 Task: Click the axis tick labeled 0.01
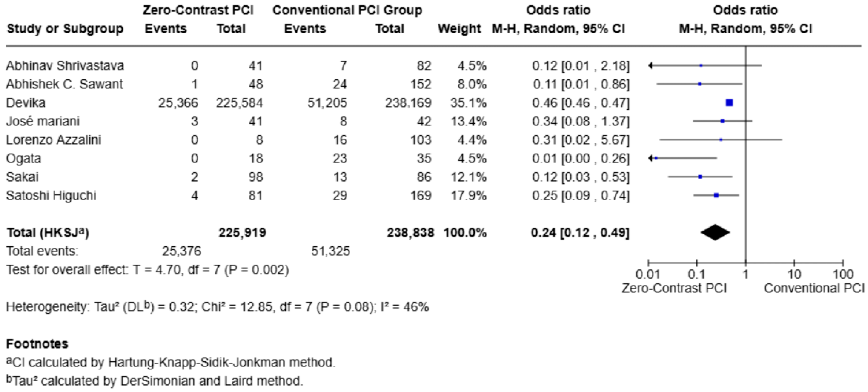(648, 274)
